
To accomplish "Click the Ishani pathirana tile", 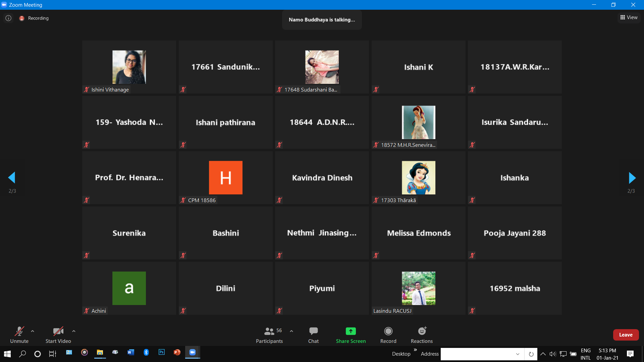I will [226, 122].
